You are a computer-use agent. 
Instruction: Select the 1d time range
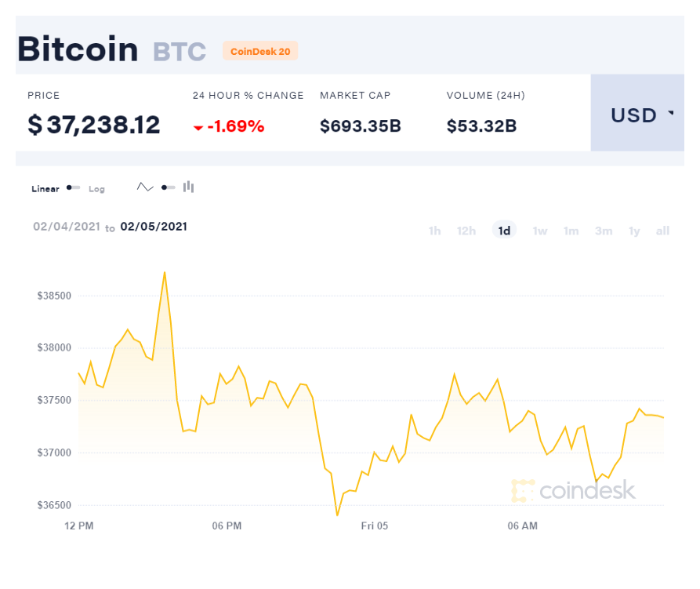pos(504,231)
